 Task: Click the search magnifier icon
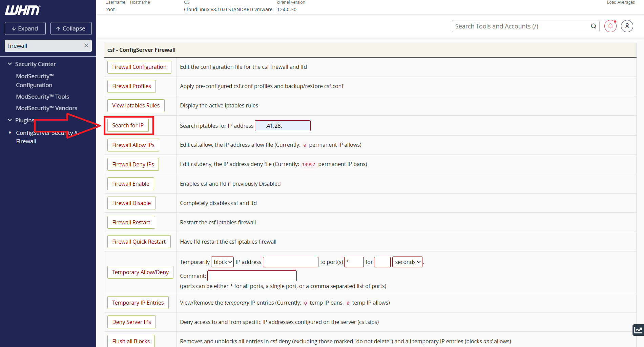[x=594, y=26]
